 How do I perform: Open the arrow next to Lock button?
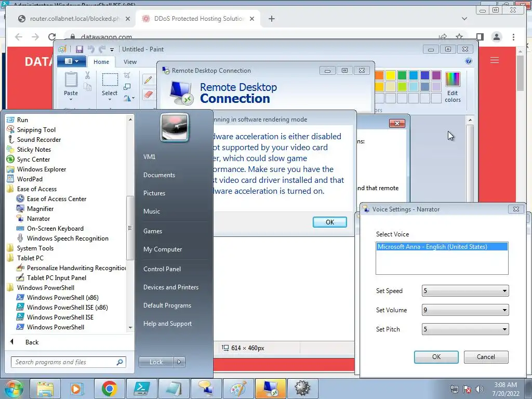(179, 362)
